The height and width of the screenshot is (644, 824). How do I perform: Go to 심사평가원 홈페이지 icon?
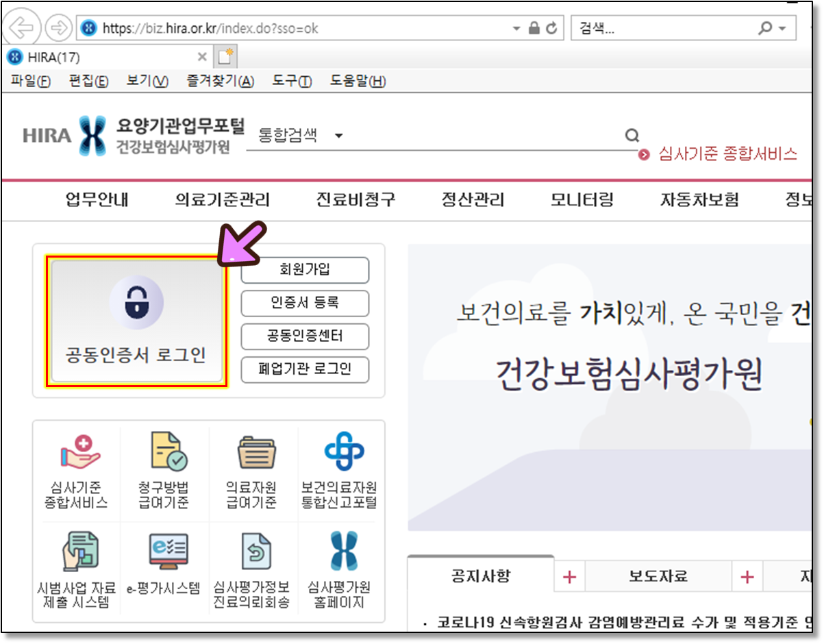point(343,552)
